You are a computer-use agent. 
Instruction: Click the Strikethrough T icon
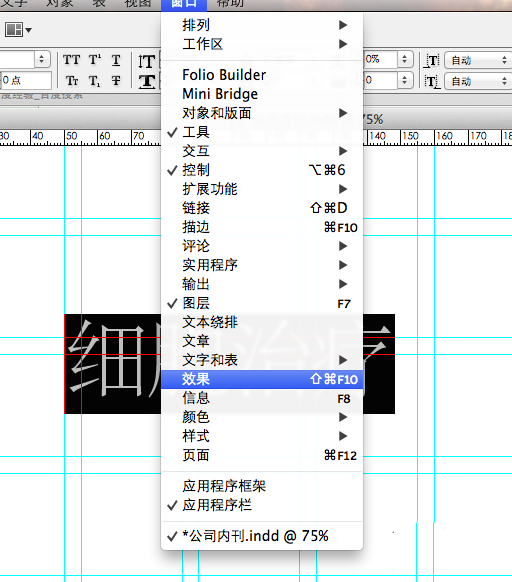(x=116, y=81)
